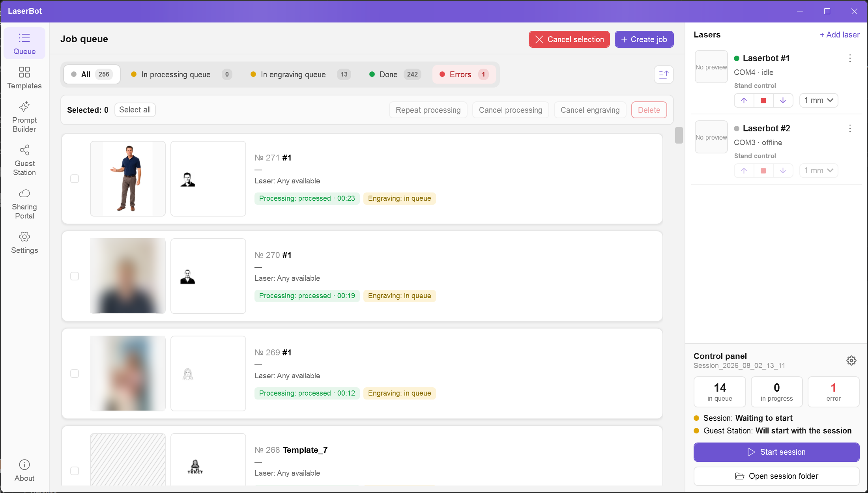This screenshot has height=493, width=868.
Task: Move Laserbot #2 stand up
Action: [744, 170]
